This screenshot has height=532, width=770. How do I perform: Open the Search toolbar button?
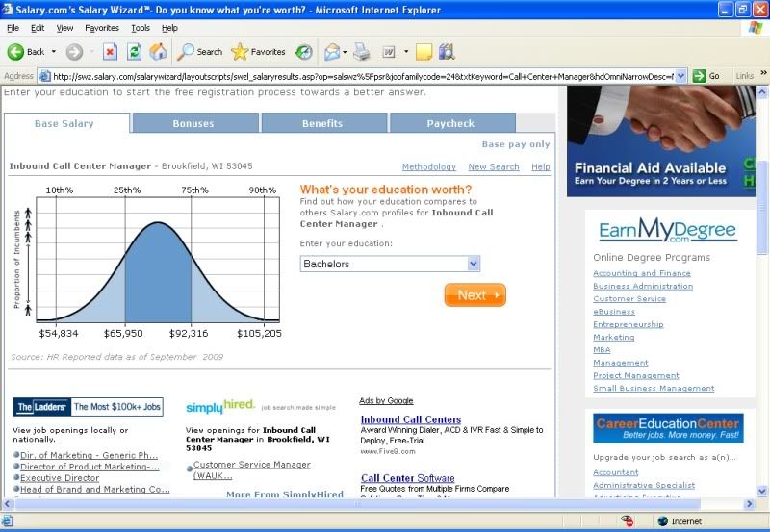(x=199, y=52)
